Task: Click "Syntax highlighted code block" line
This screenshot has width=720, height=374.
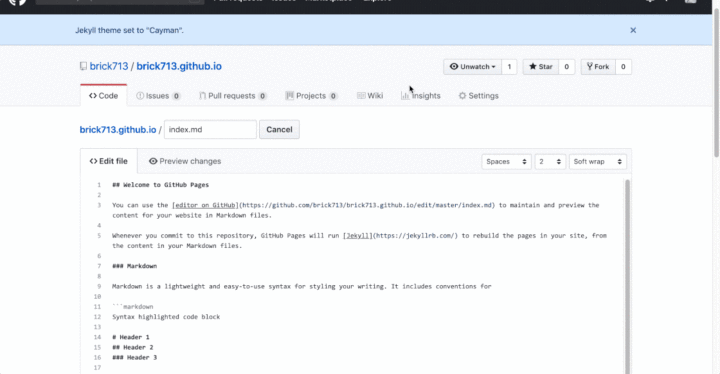Action: (x=166, y=317)
